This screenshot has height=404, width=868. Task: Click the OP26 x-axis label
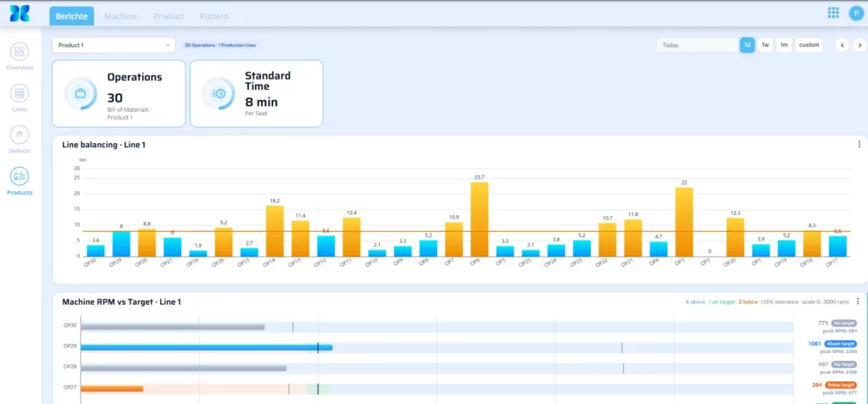[220, 263]
